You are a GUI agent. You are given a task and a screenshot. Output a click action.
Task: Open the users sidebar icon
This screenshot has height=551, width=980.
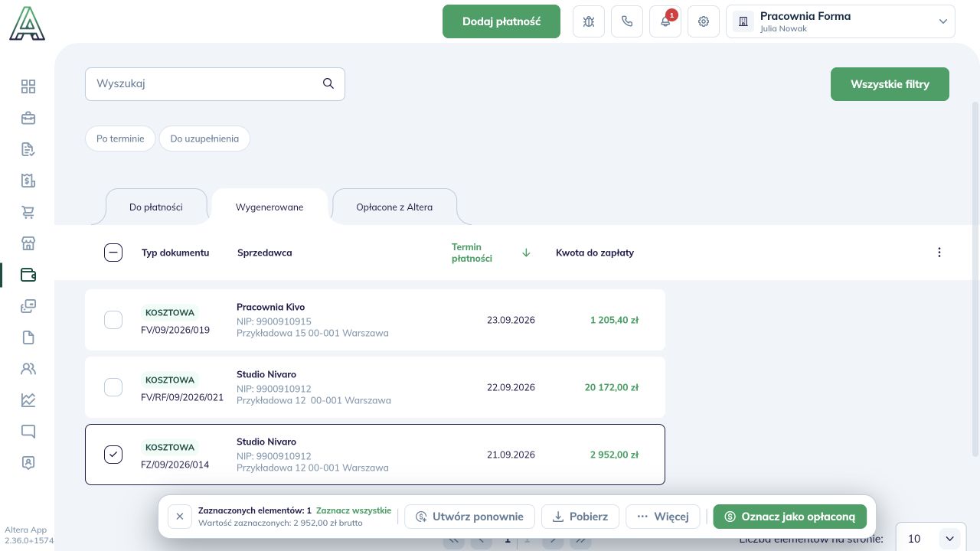(x=28, y=369)
